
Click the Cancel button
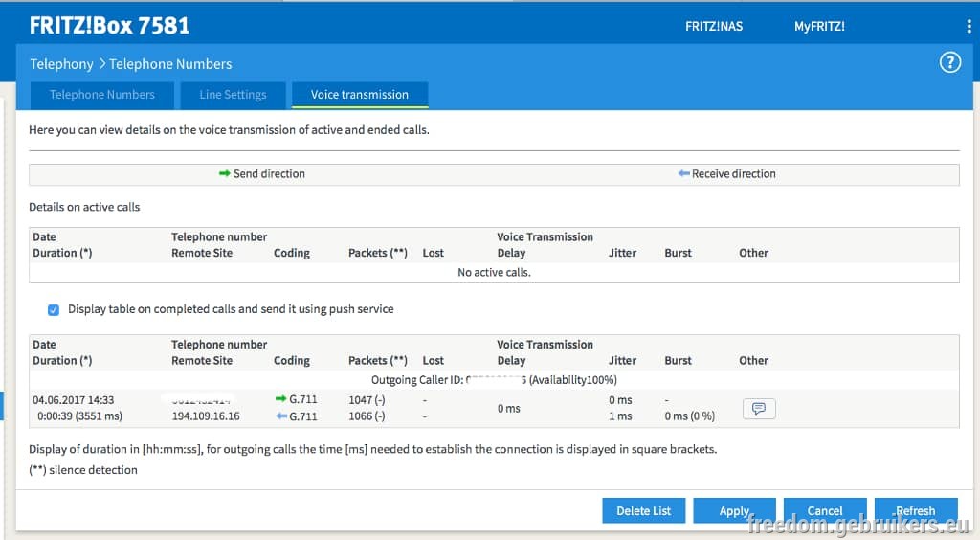(825, 510)
